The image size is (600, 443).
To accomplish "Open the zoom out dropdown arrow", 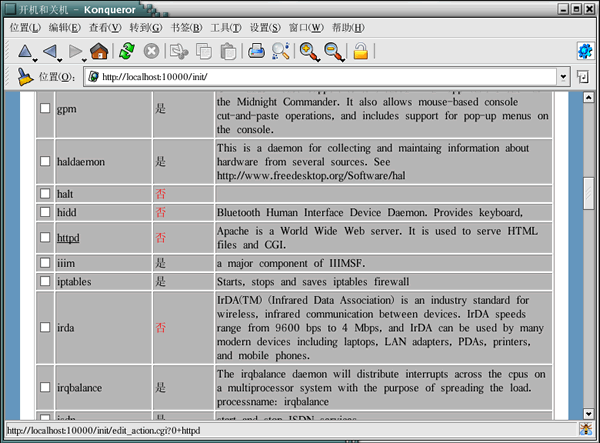I will pyautogui.click(x=343, y=60).
